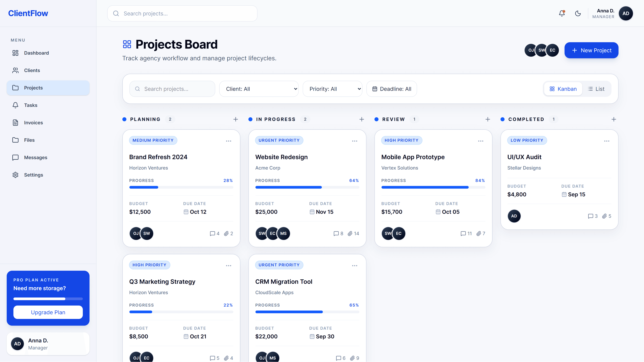Click the Projects Board grid icon
This screenshot has width=644, height=362.
click(x=127, y=44)
